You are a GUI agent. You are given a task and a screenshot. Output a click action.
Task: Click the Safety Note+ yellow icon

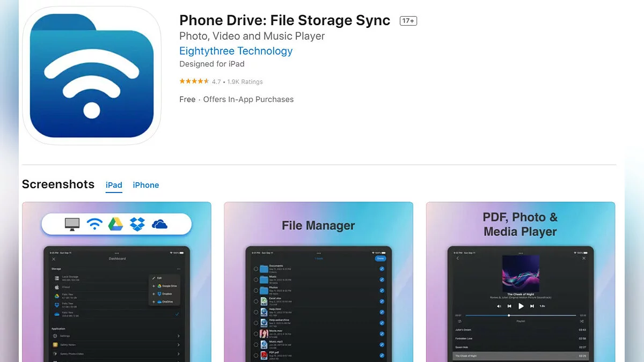click(55, 345)
